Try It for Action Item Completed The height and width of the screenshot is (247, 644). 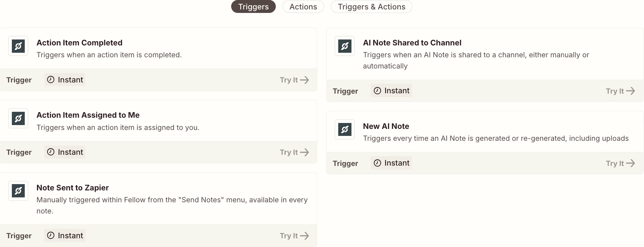click(x=294, y=80)
